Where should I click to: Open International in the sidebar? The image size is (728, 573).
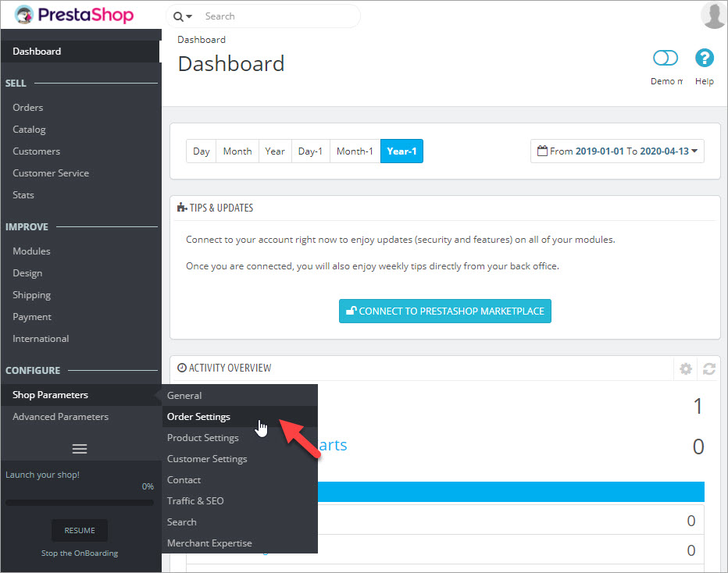tap(41, 339)
